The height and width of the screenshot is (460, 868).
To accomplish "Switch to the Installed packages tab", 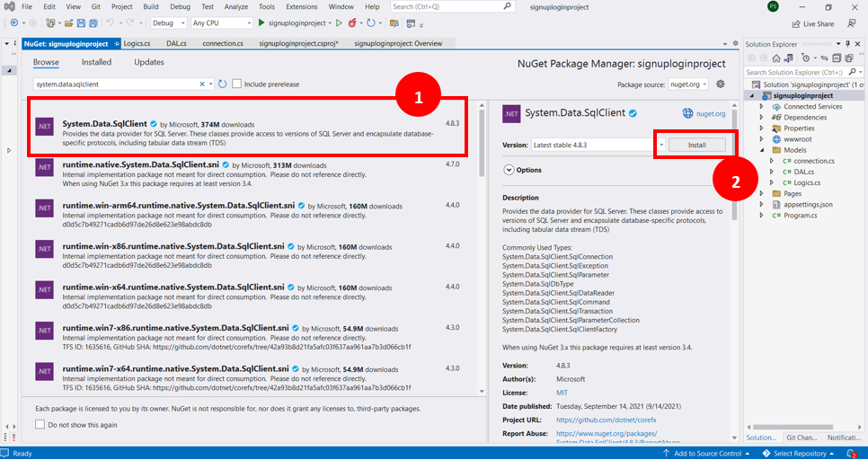I will pos(96,62).
